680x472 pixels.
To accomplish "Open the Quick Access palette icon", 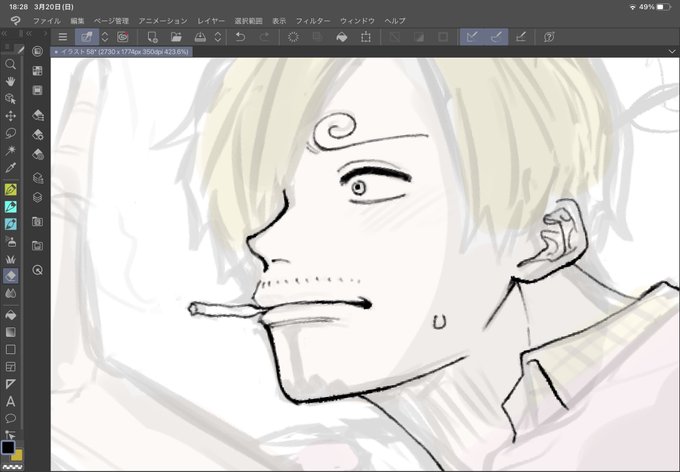I will [x=38, y=51].
